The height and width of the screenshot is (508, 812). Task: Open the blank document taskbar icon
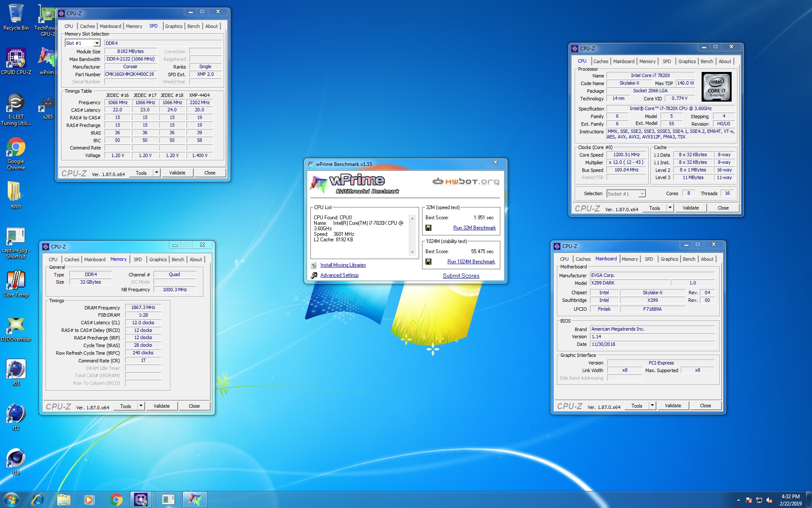pos(168,500)
